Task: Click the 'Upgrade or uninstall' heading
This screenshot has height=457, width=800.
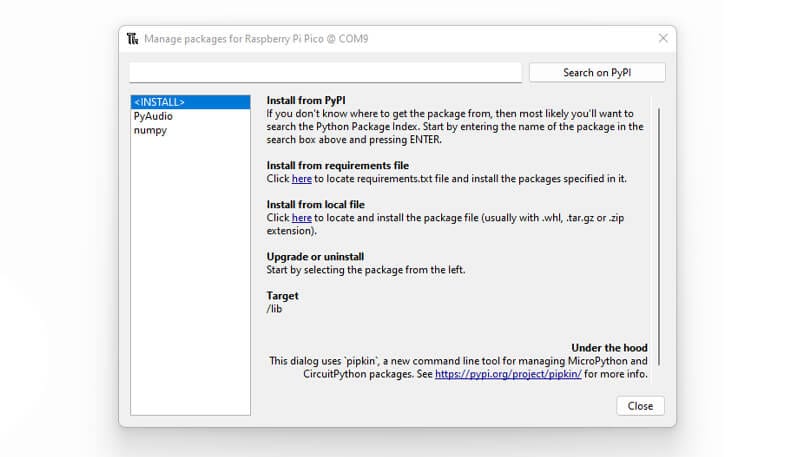Action: click(x=315, y=257)
